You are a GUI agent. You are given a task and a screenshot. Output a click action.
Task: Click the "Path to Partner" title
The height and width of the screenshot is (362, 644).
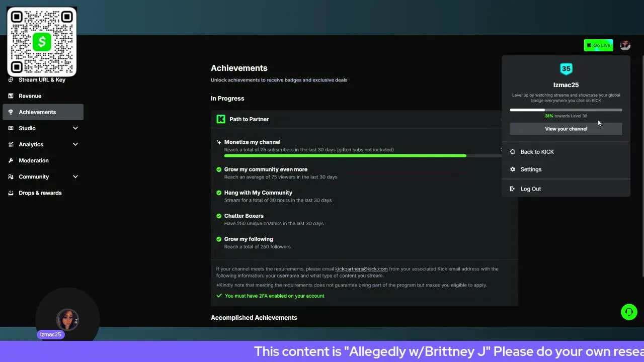point(249,119)
